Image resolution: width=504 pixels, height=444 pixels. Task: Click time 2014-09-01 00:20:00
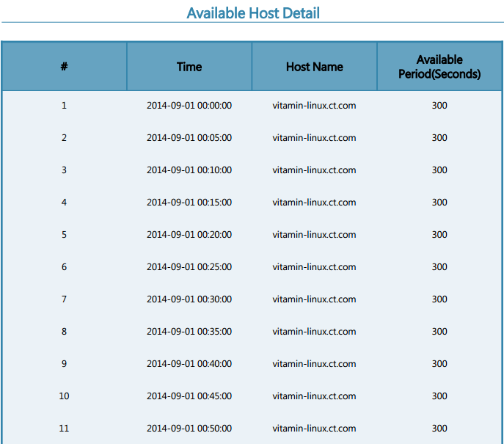point(189,234)
